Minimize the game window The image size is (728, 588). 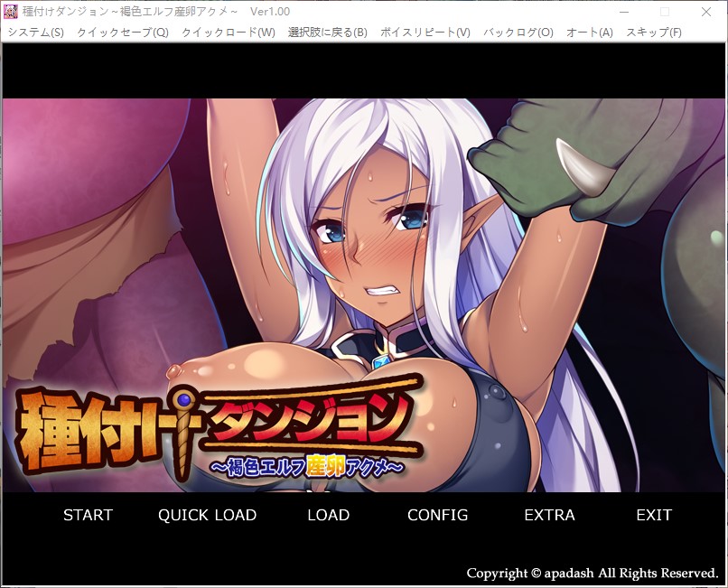click(x=623, y=12)
